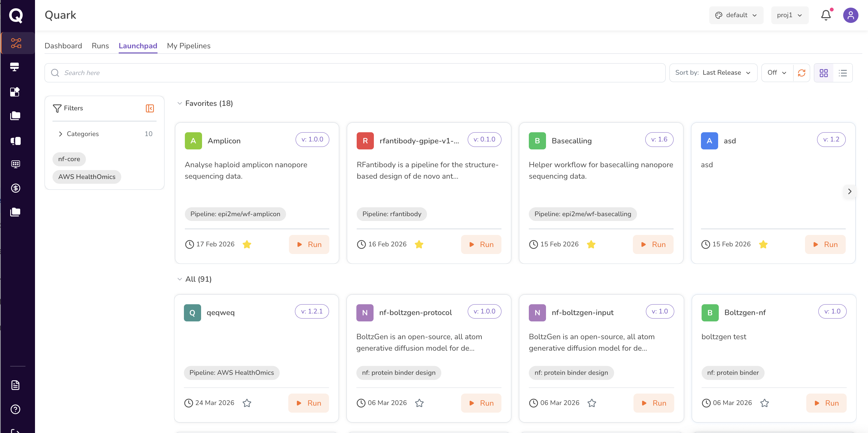The image size is (868, 433).
Task: Click the refresh icon next to Off
Action: (x=801, y=73)
